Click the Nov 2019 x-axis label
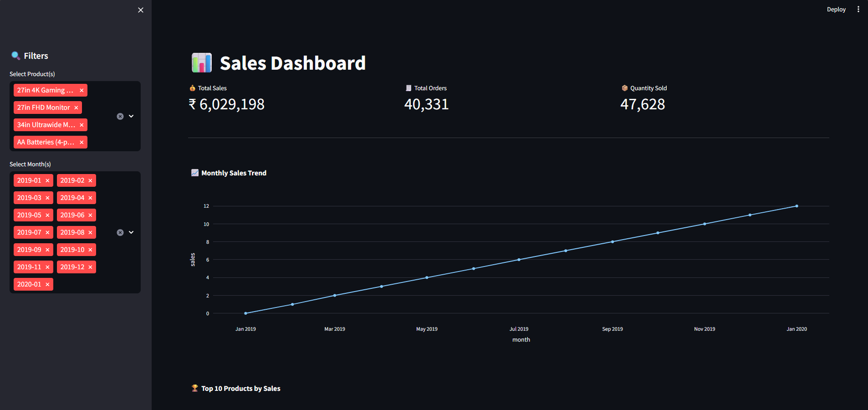The width and height of the screenshot is (868, 410). tap(705, 329)
